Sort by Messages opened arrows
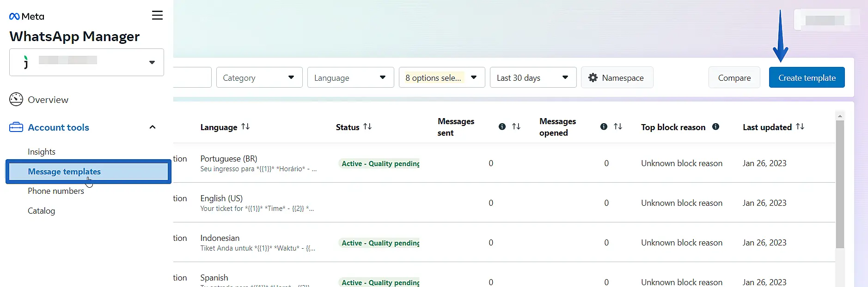This screenshot has height=287, width=868. click(x=618, y=126)
